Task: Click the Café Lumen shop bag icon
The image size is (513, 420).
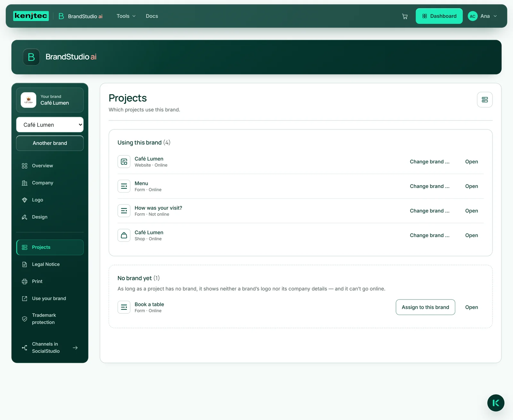Action: click(x=124, y=235)
